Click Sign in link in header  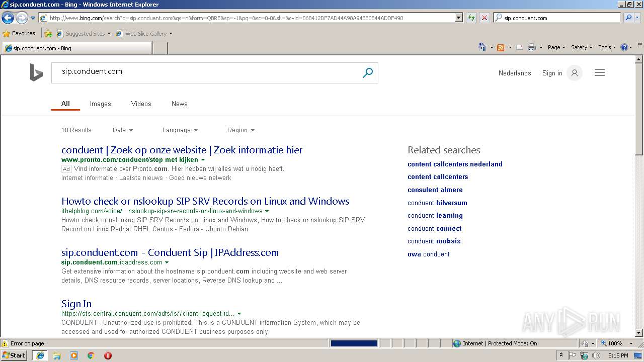(552, 73)
